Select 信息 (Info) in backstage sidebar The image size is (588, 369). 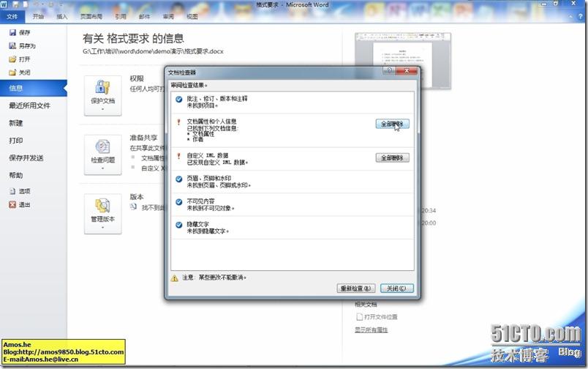[x=34, y=88]
